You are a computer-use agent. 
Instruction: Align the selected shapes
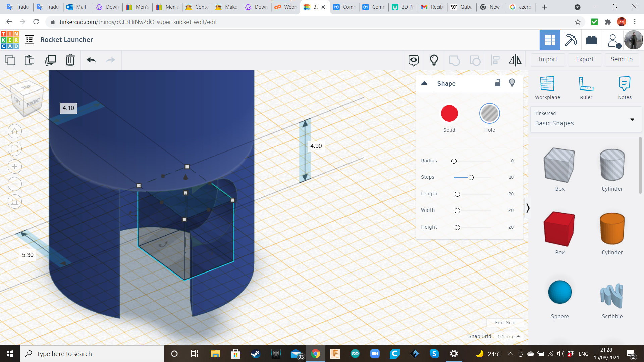click(495, 60)
